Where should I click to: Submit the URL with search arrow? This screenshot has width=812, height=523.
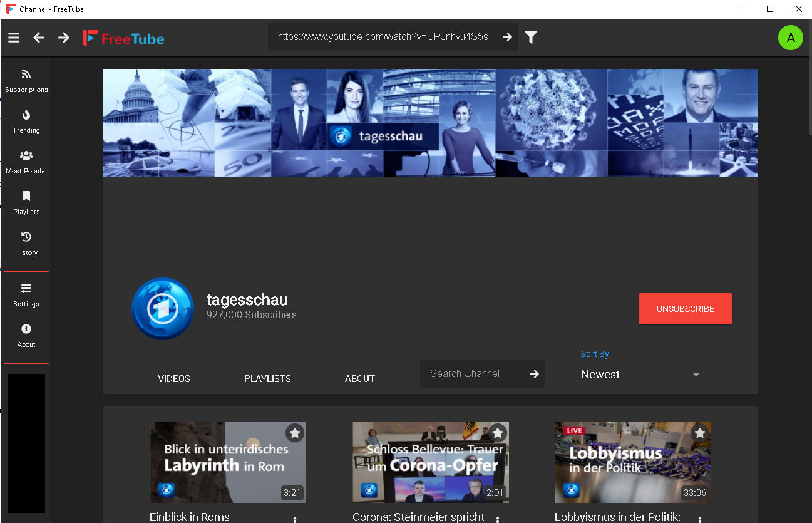[507, 37]
